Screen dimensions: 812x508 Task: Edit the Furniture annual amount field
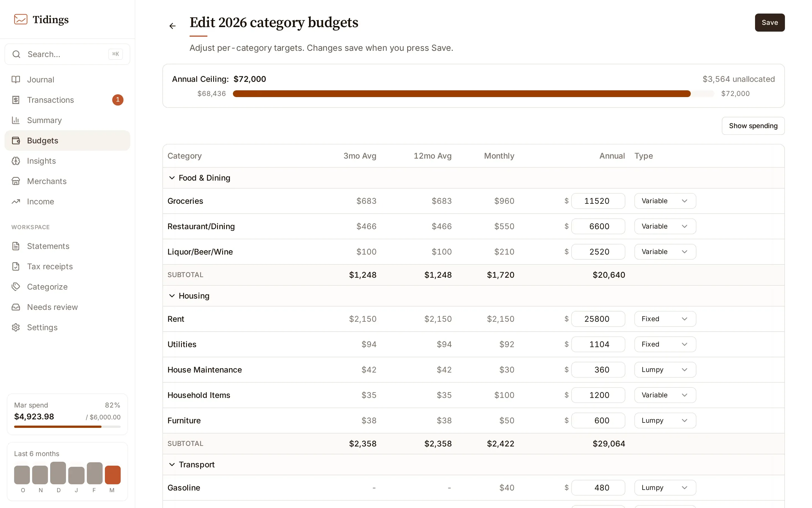pyautogui.click(x=598, y=420)
